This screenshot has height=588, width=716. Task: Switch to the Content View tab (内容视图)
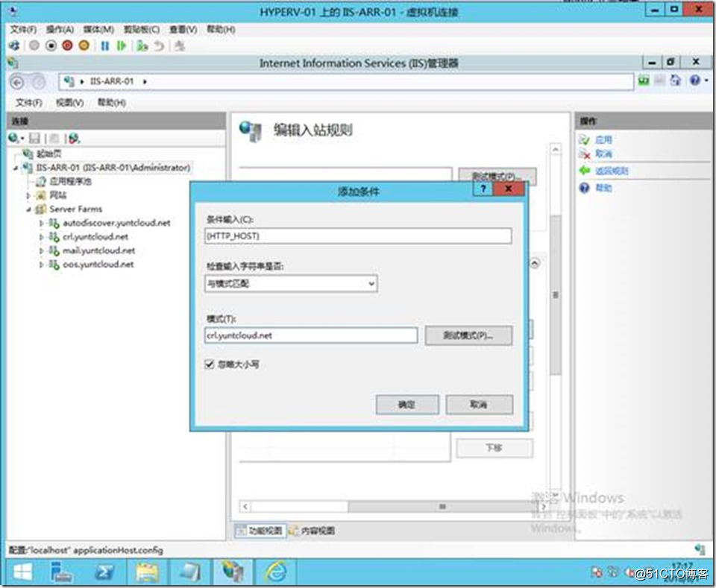tap(313, 531)
